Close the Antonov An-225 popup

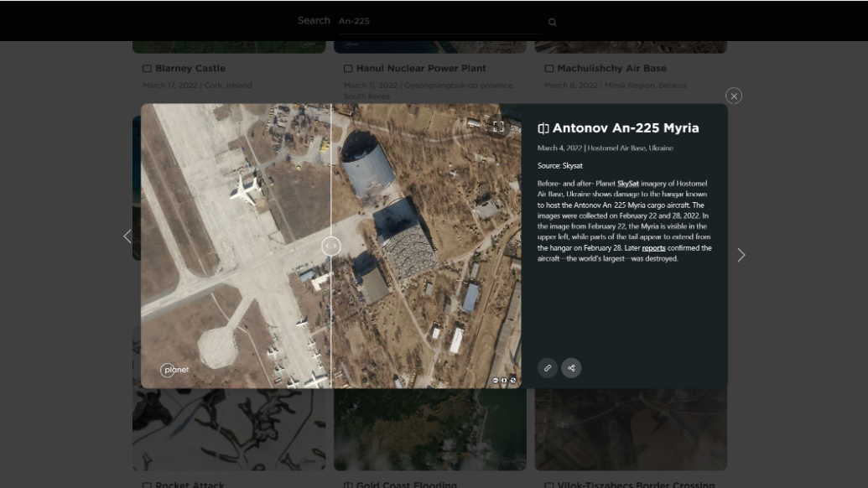point(734,96)
